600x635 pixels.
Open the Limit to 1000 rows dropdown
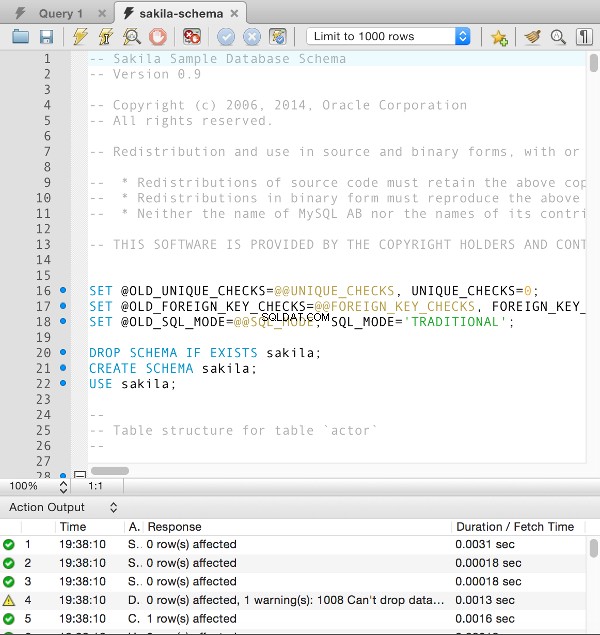[x=388, y=36]
